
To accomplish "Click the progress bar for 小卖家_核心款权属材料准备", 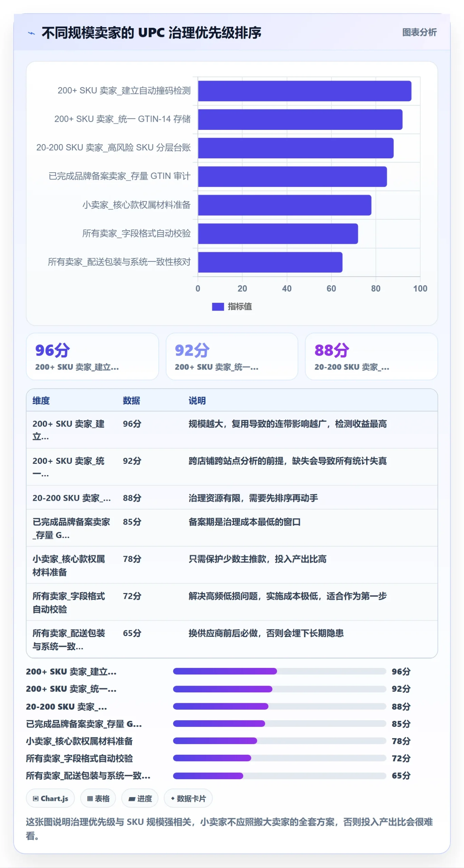I will point(279,741).
